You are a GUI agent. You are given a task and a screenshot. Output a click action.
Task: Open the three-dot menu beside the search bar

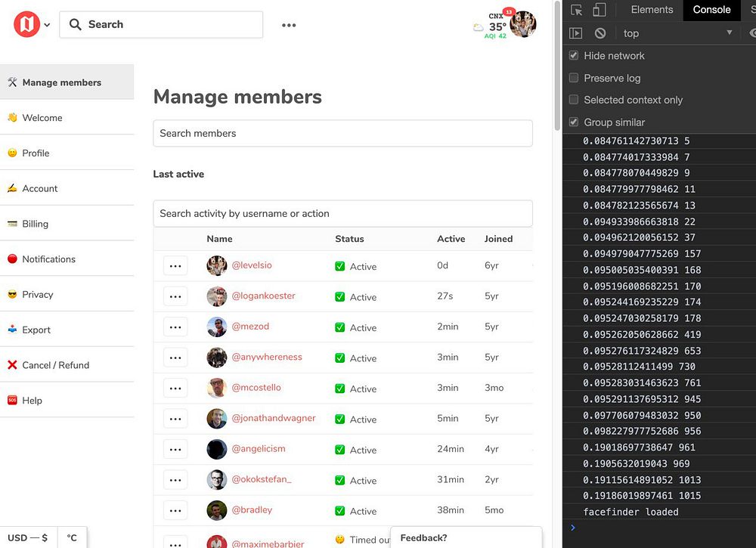[289, 25]
